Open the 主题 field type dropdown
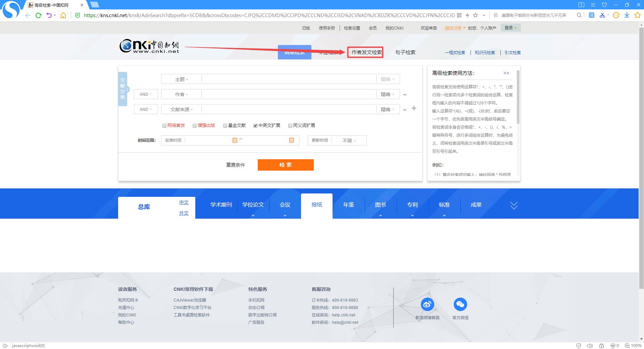Viewport: 644px width, 349px height. coord(181,79)
